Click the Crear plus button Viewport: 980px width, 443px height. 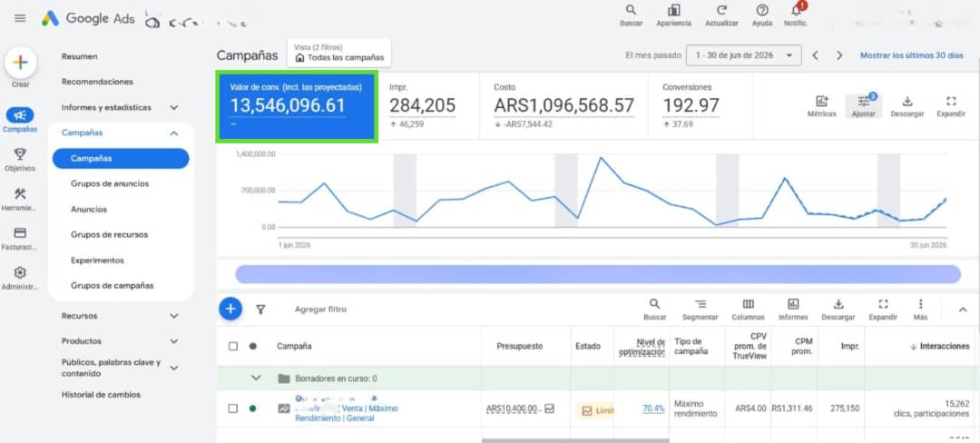21,63
